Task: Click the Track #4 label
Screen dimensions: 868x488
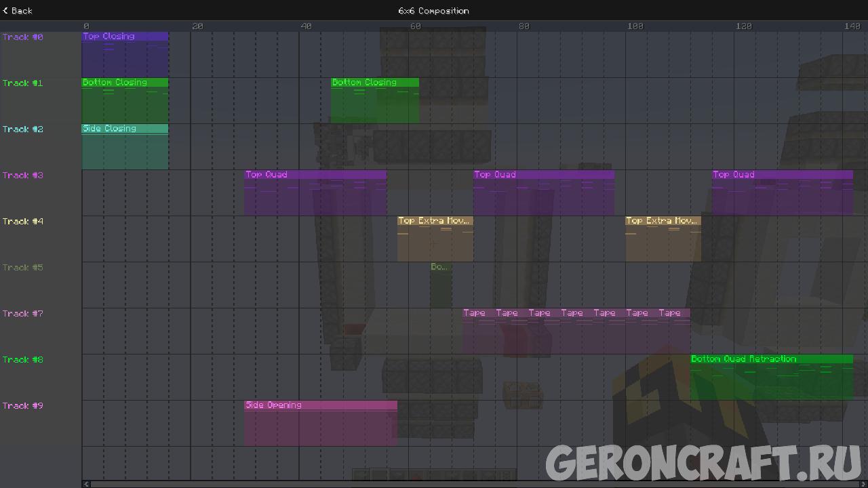Action: pyautogui.click(x=22, y=221)
